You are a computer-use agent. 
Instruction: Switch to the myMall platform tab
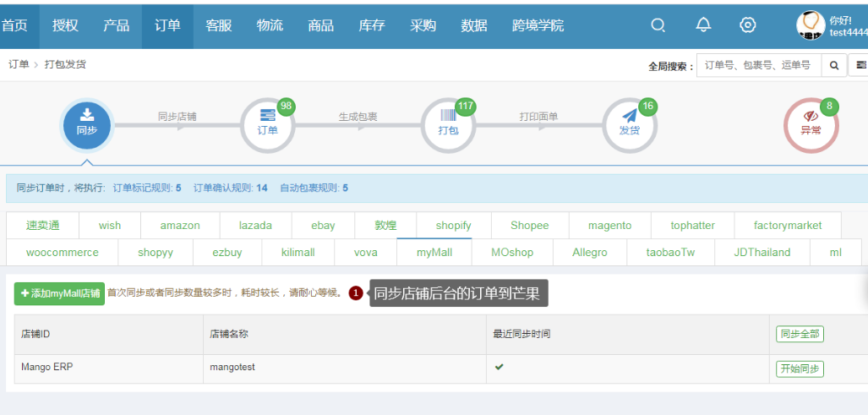(434, 253)
